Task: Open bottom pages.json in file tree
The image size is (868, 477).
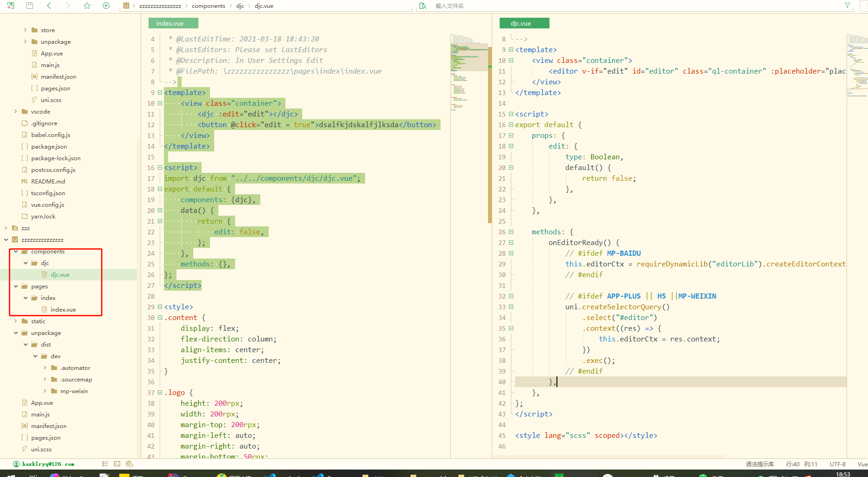Action: coord(46,437)
